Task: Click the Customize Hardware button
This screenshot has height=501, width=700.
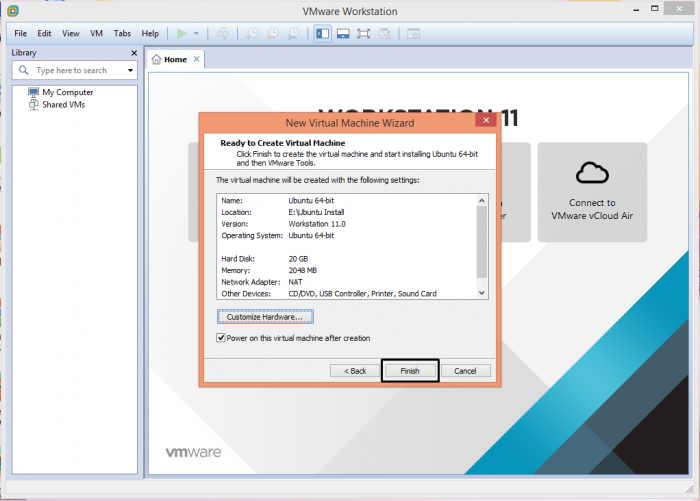Action: pyautogui.click(x=265, y=317)
